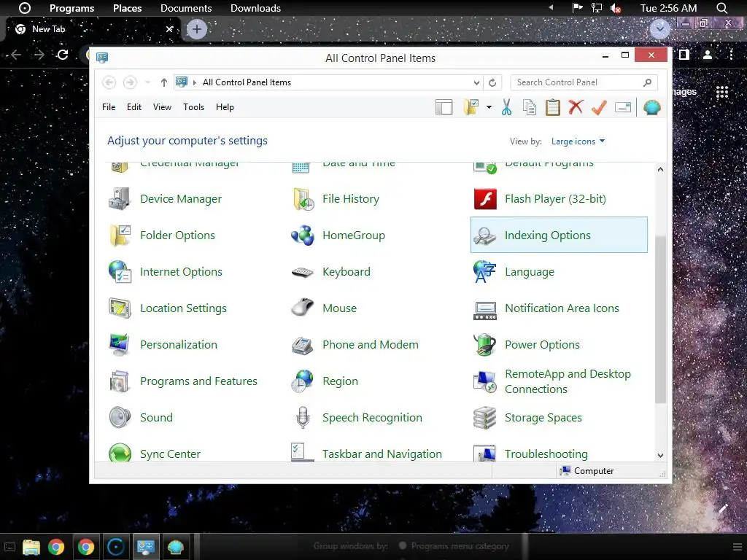Image resolution: width=747 pixels, height=560 pixels.
Task: Open the Folder Options icon
Action: tap(119, 236)
